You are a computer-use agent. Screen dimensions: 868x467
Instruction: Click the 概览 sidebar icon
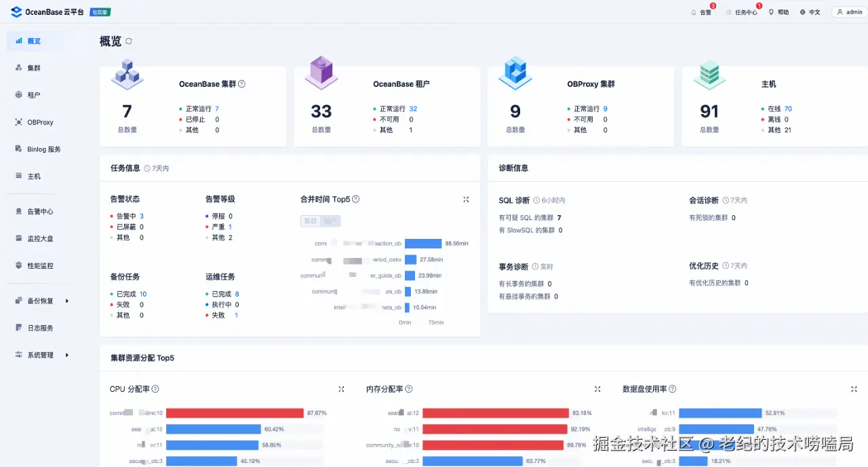(x=19, y=41)
